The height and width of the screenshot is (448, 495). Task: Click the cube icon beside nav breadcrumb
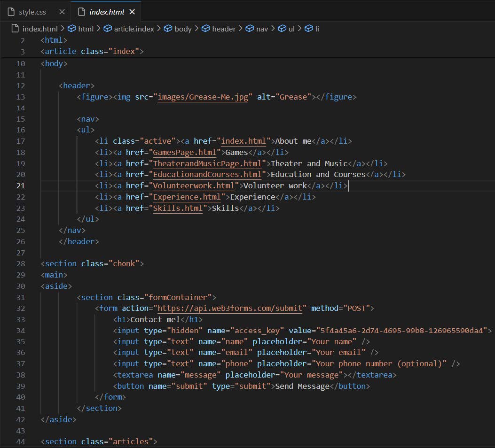[x=250, y=29]
